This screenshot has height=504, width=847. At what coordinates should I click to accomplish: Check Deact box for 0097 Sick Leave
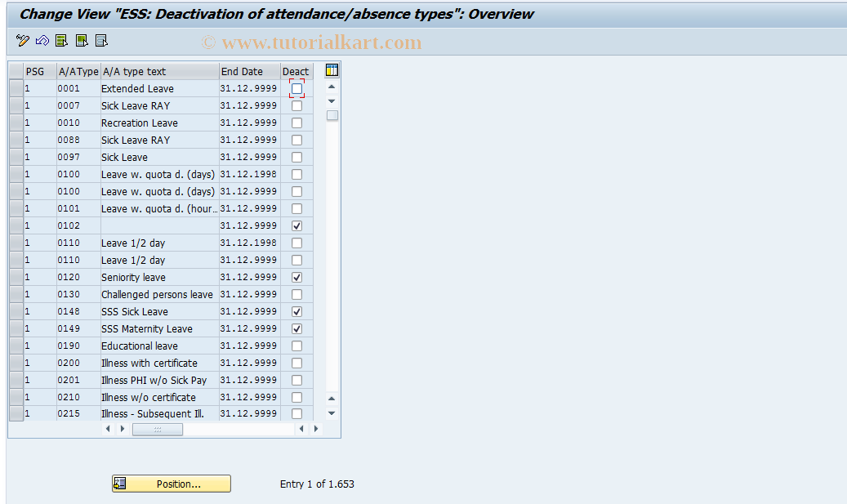point(296,157)
